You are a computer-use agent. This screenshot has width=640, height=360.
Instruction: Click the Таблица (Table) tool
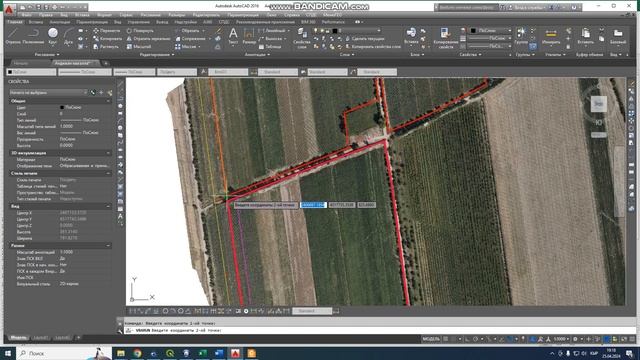coord(270,47)
